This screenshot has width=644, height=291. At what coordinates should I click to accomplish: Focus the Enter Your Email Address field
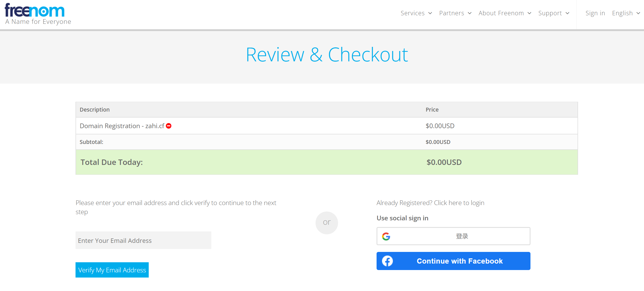click(143, 240)
